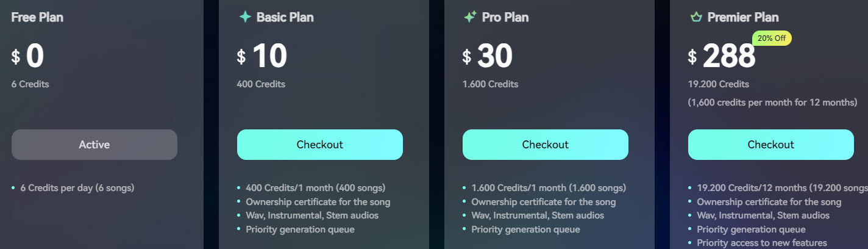Select the Basic Plan heading text
This screenshot has height=249, width=868.
pos(285,17)
